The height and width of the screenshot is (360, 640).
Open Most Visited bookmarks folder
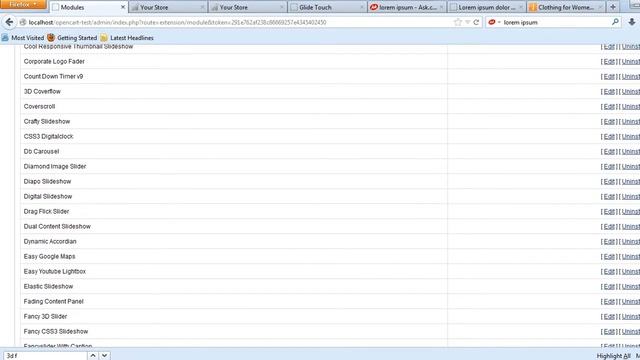point(23,38)
